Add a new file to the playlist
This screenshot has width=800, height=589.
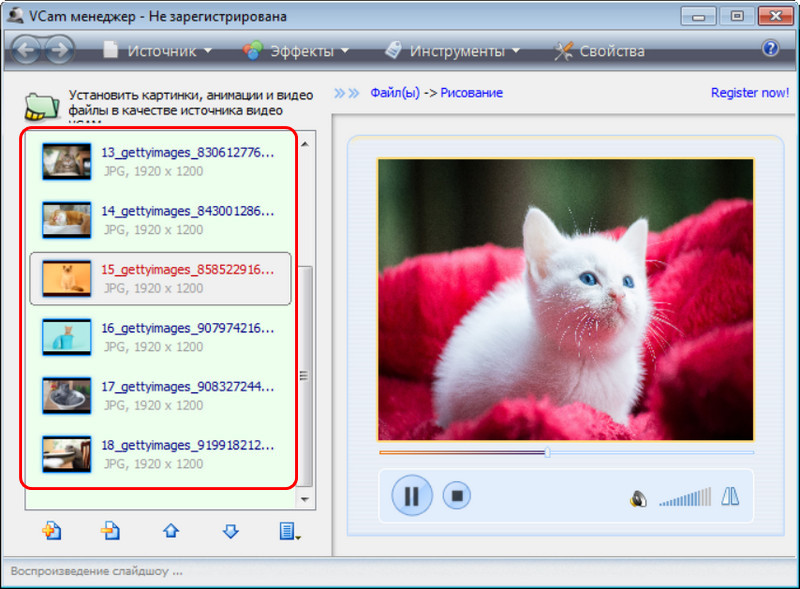pyautogui.click(x=51, y=530)
